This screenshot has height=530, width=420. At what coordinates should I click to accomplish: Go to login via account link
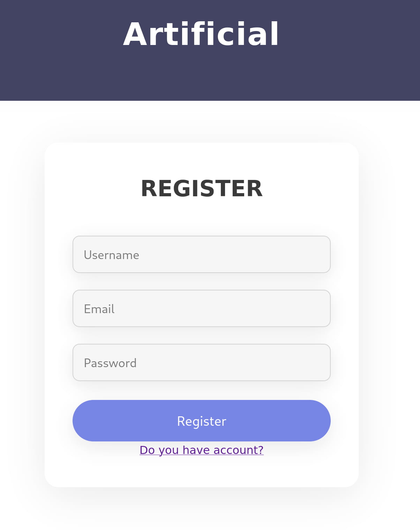point(201,450)
